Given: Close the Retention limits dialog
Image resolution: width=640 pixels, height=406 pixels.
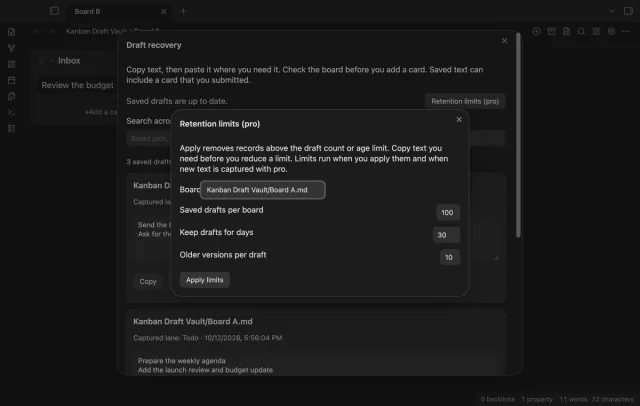Looking at the screenshot, I should (459, 120).
